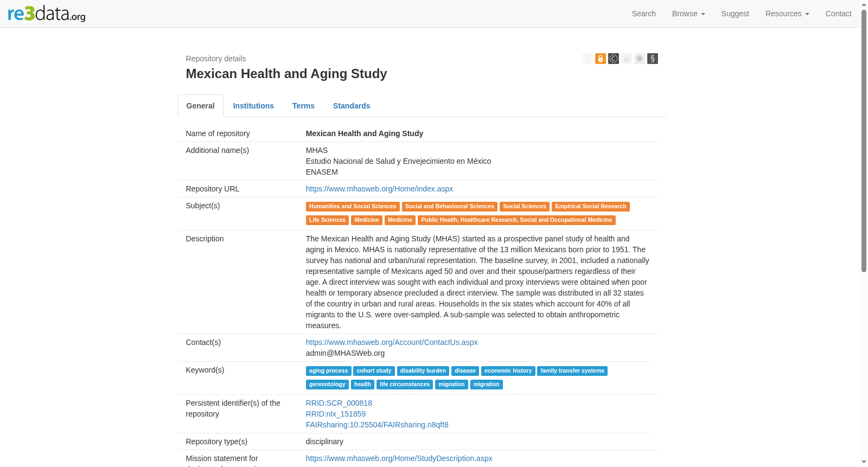Click the faded additional information 'i' badge
868x467 pixels.
click(588, 59)
